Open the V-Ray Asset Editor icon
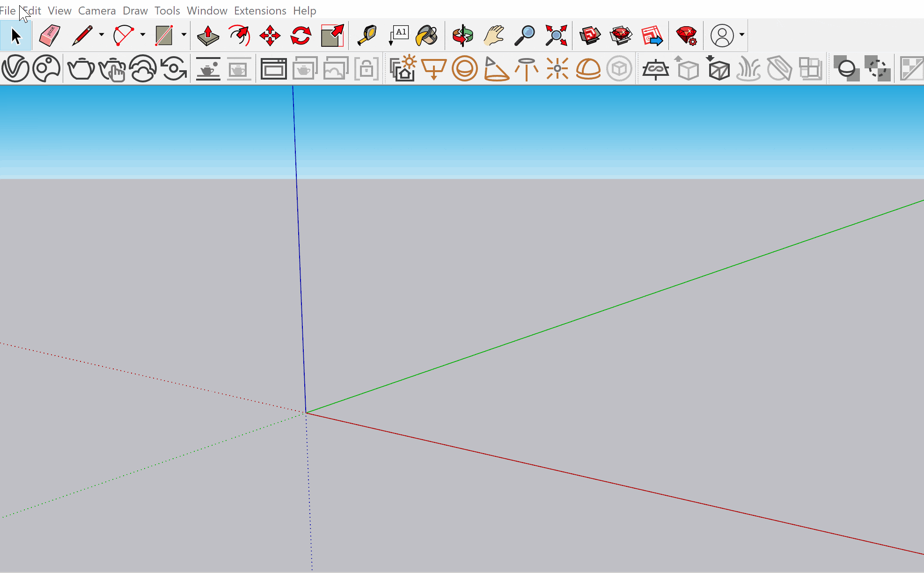The image size is (924, 573). (x=15, y=69)
